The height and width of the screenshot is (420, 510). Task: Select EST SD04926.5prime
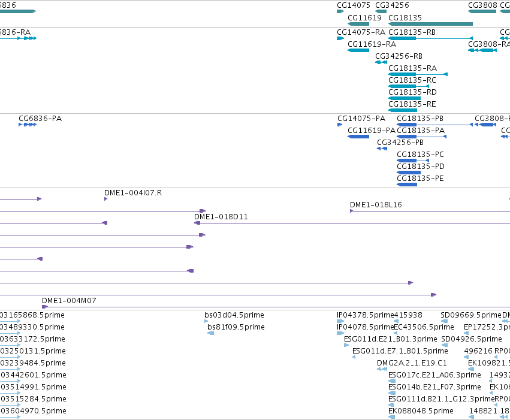coord(471,339)
